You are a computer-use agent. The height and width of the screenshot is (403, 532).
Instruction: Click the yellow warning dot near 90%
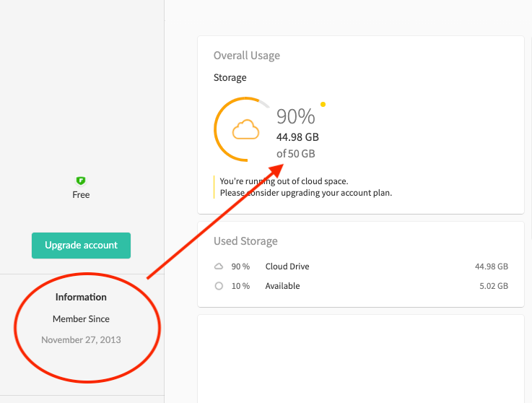pyautogui.click(x=323, y=104)
